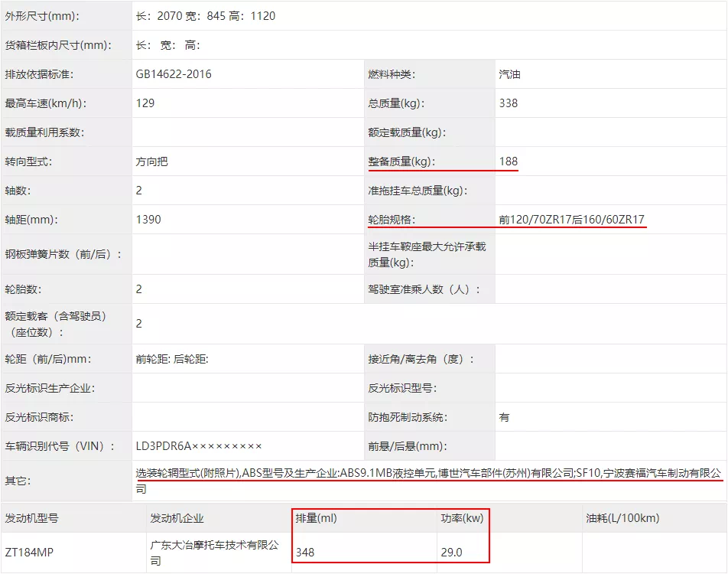Image resolution: width=728 pixels, height=574 pixels.
Task: Click the 防抱死制动系统 label
Action: click(x=407, y=417)
